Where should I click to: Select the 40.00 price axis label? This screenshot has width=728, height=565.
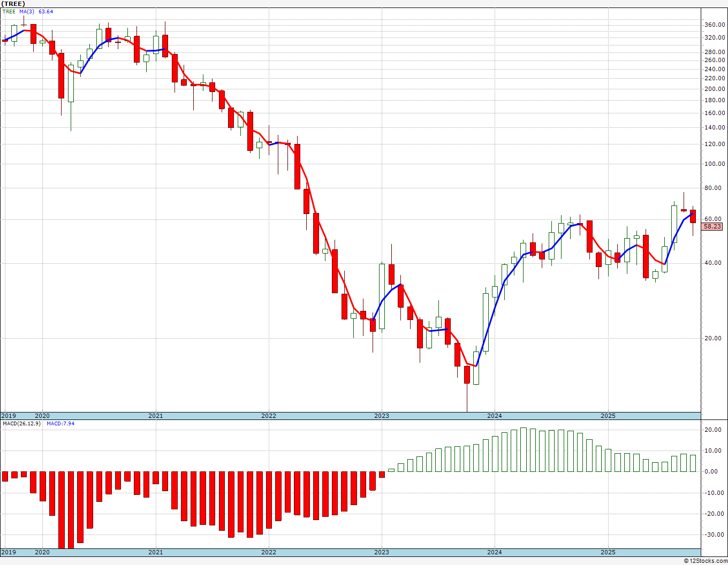713,263
